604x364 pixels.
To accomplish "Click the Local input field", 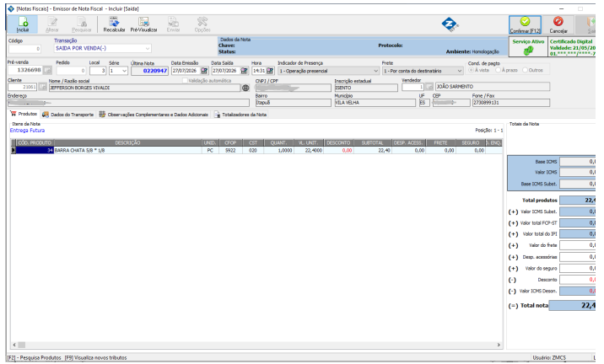I will (98, 71).
